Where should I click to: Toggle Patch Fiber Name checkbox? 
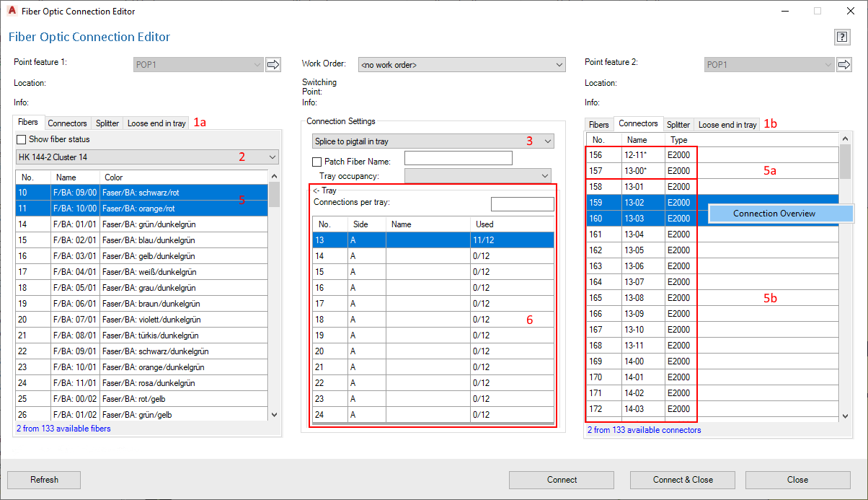[x=316, y=162]
